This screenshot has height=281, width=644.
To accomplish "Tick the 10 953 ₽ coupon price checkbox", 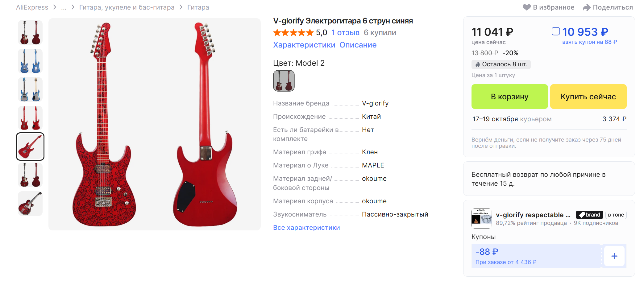I will pos(556,31).
